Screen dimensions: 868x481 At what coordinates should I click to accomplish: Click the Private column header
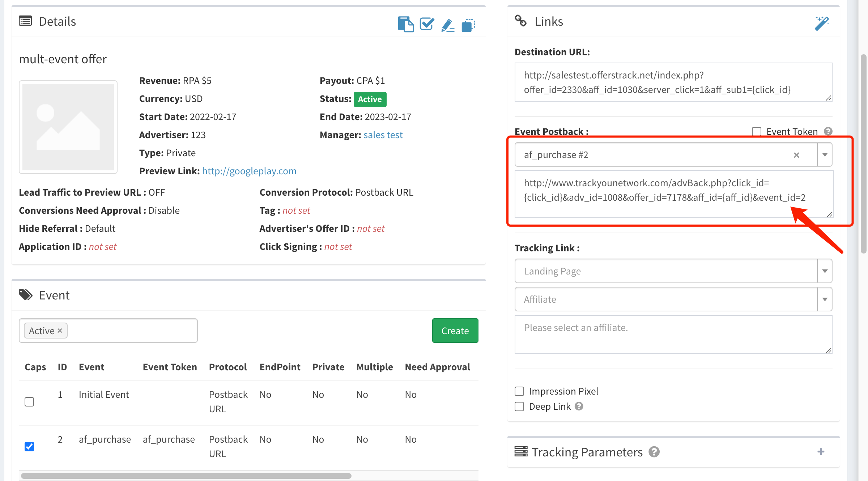tap(328, 367)
